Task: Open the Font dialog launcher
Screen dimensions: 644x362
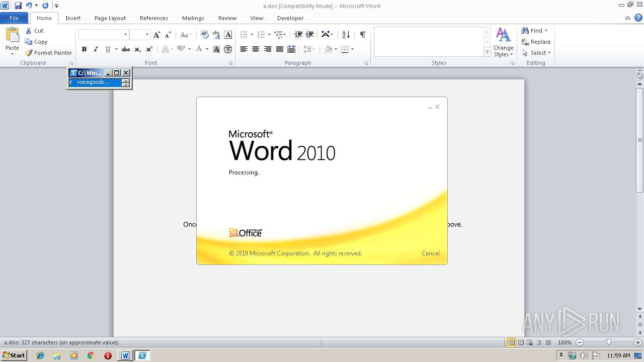Action: (231, 63)
